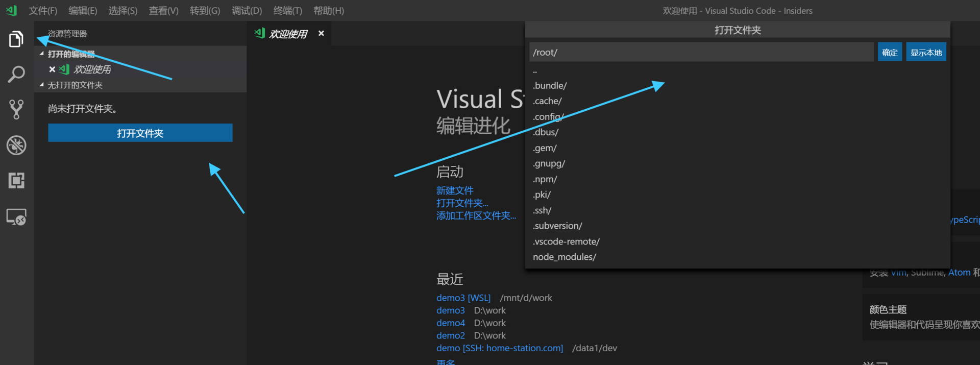Select the .config/ folder entry

click(x=738, y=117)
